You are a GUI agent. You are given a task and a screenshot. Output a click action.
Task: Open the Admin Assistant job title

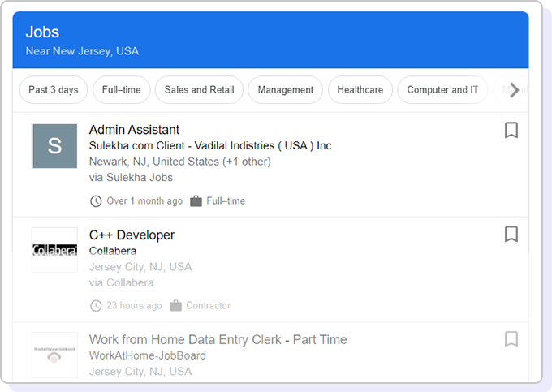pyautogui.click(x=134, y=130)
